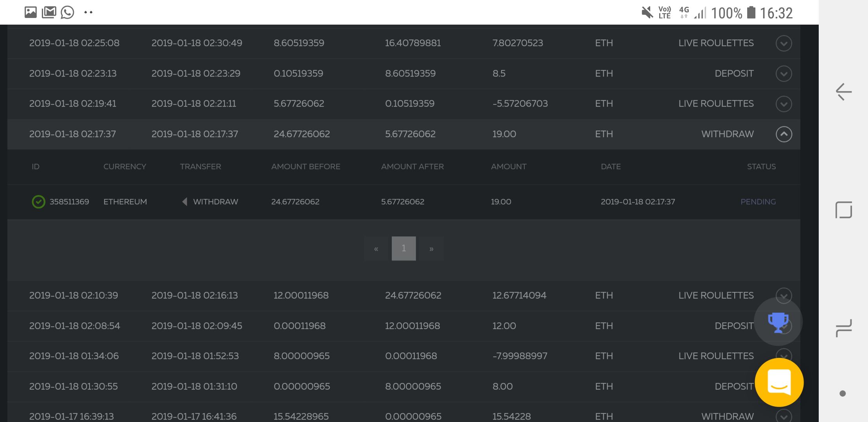Expand the 02:19:41 LIVE ROULETTES row
868x422 pixels.
click(784, 104)
